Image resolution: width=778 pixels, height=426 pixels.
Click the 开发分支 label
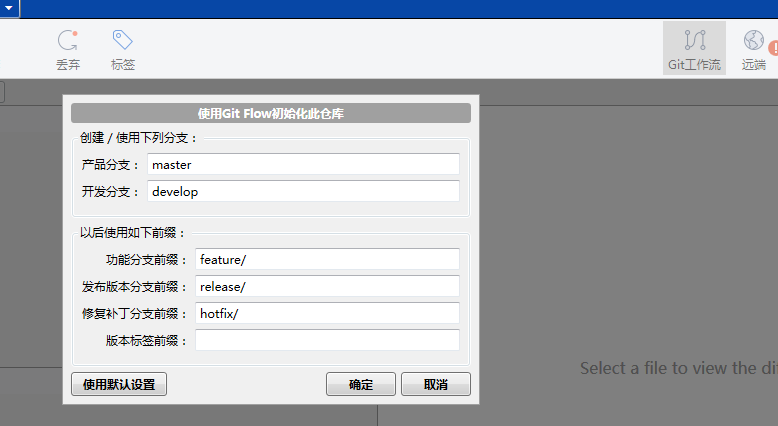point(110,191)
